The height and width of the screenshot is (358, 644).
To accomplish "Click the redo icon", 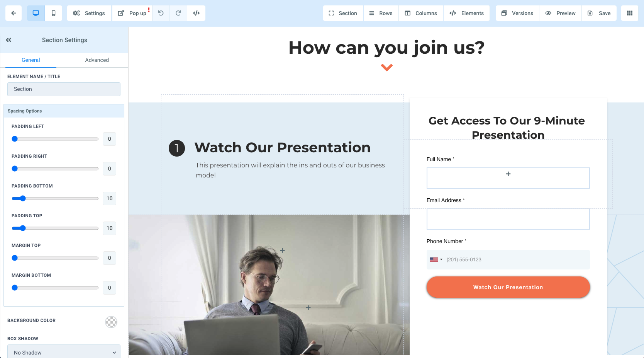I will (x=178, y=13).
